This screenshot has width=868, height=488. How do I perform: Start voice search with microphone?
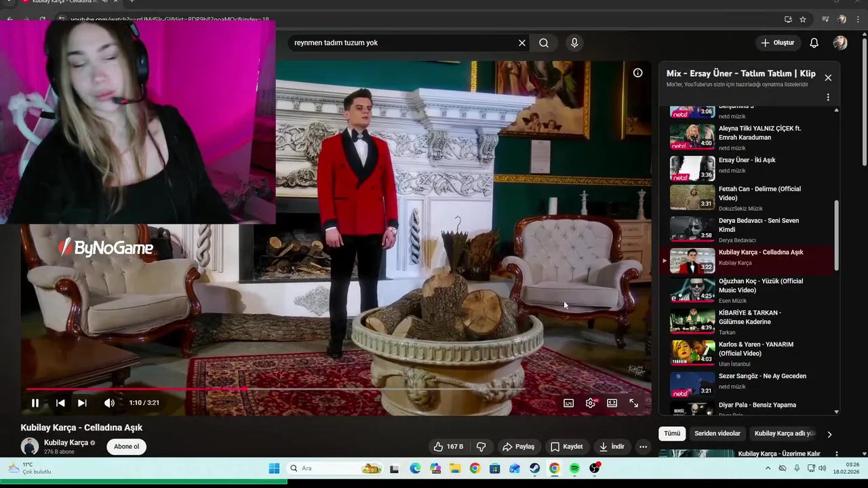click(574, 43)
